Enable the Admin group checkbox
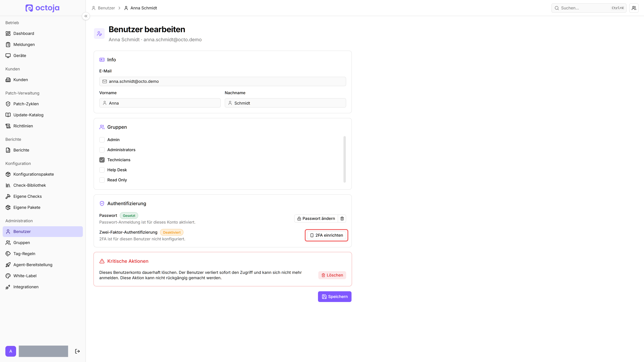 [102, 140]
